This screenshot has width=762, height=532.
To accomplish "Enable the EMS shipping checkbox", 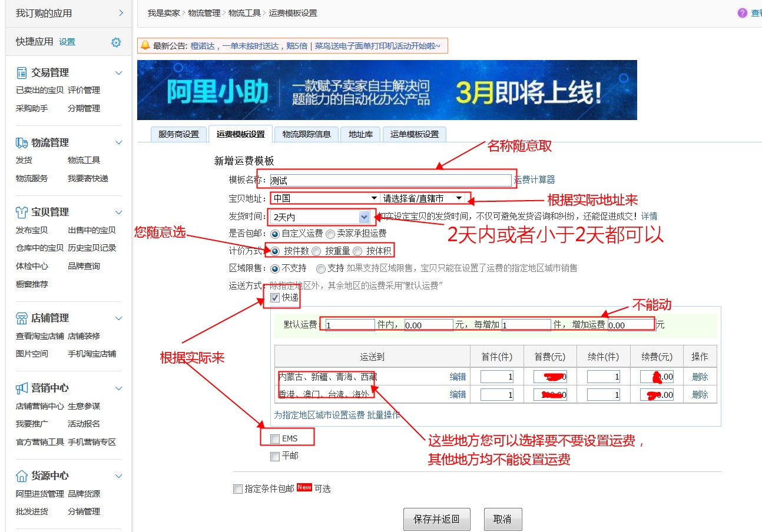I will coord(275,439).
